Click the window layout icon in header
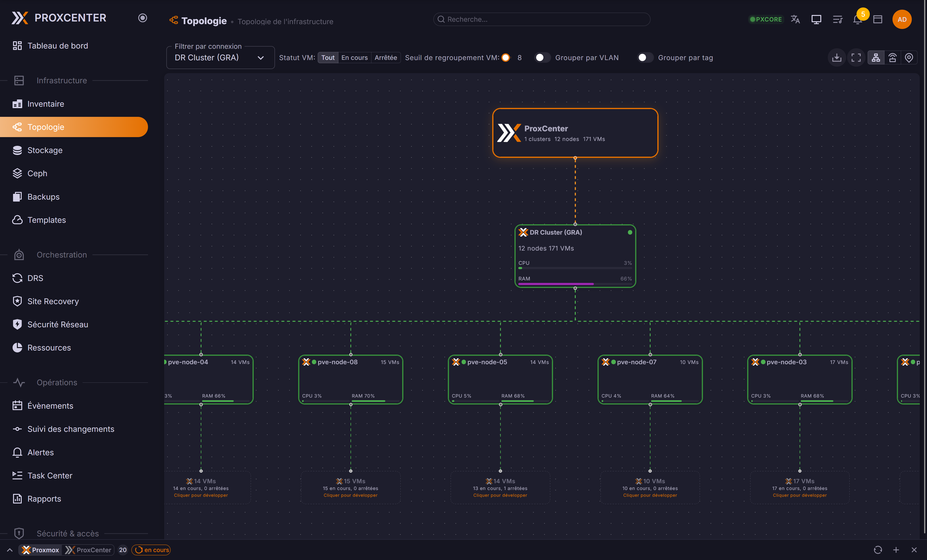927x560 pixels. [878, 19]
